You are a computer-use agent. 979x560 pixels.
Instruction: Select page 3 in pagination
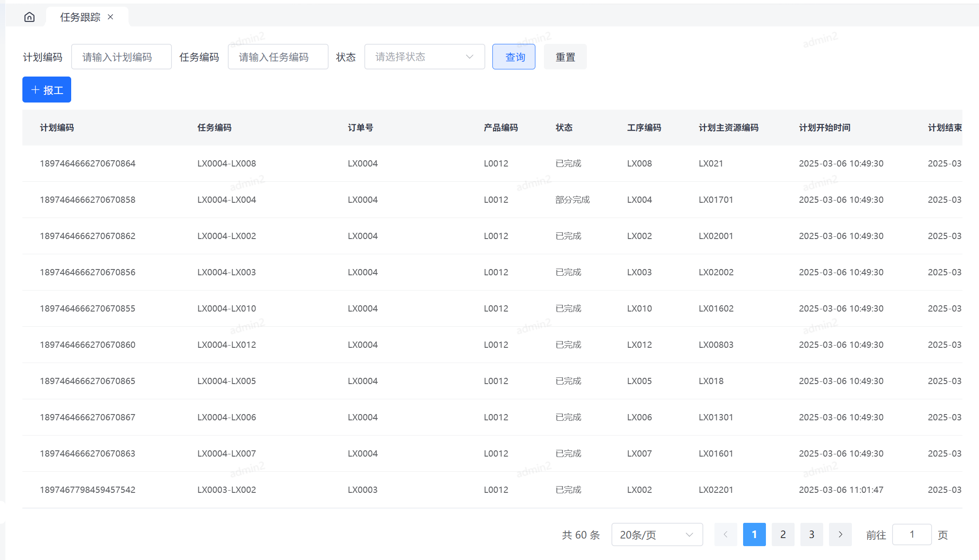click(812, 534)
